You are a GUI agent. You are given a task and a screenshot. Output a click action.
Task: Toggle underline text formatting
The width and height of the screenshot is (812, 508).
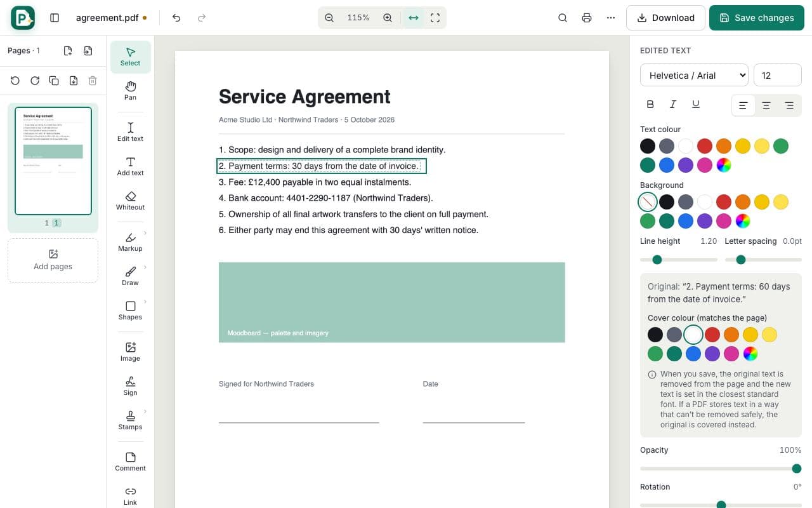tap(696, 105)
